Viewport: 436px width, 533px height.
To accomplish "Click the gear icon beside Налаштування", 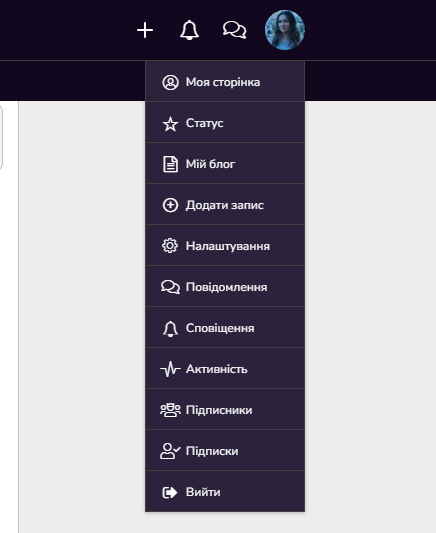I will (x=170, y=246).
